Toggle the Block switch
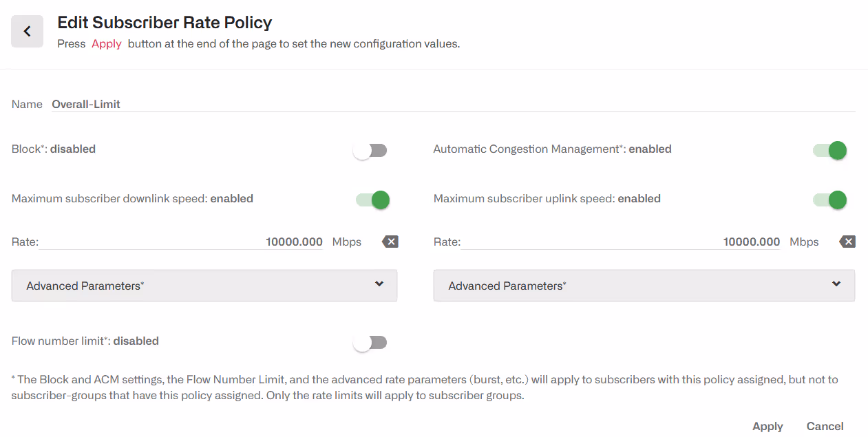868x437 pixels. pyautogui.click(x=370, y=150)
